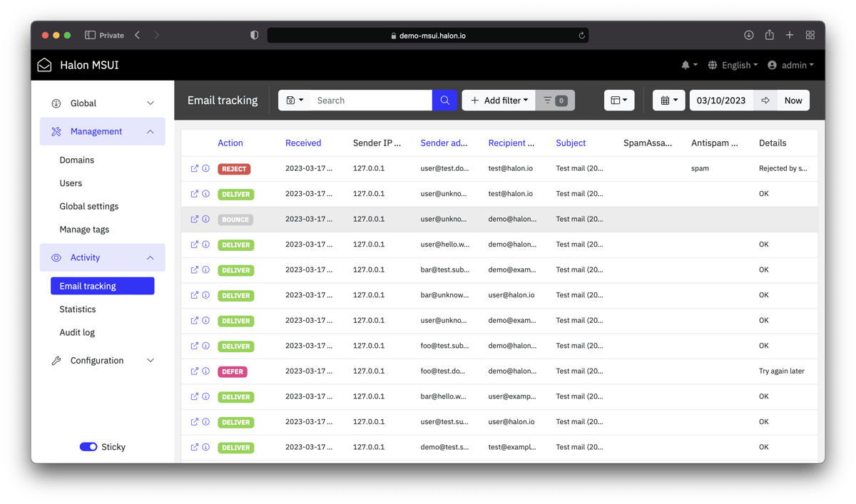
Task: Open the saved searches dropdown
Action: click(x=295, y=101)
